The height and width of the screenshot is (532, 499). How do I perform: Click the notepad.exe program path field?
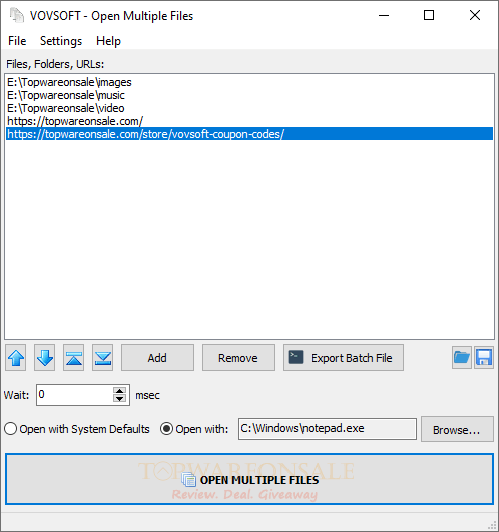(x=327, y=429)
